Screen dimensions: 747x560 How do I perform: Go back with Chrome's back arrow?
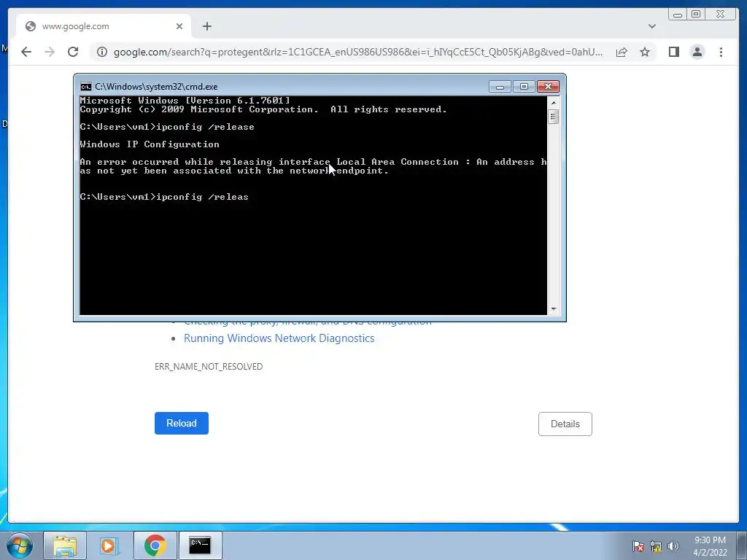click(x=26, y=52)
